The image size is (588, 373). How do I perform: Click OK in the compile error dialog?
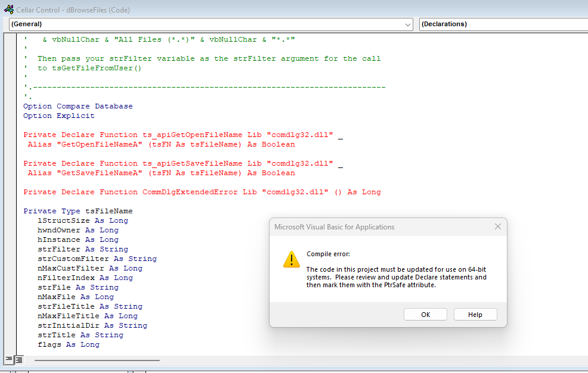pos(425,315)
